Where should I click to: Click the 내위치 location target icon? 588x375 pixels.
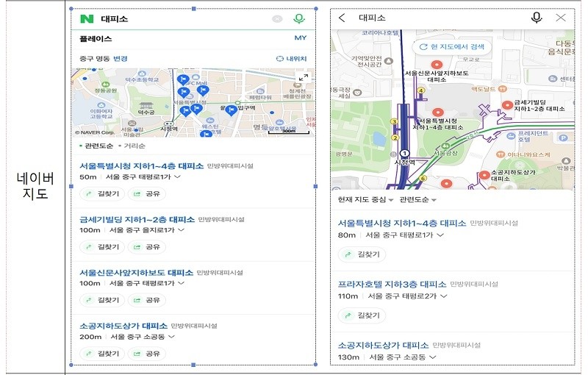tap(279, 59)
